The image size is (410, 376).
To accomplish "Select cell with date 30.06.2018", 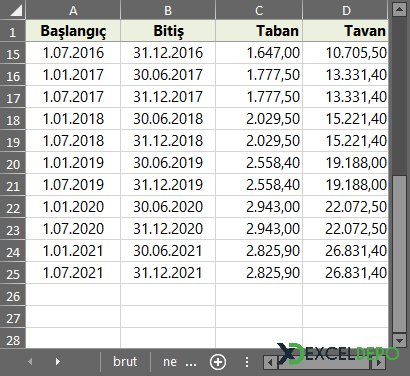I will click(x=168, y=119).
